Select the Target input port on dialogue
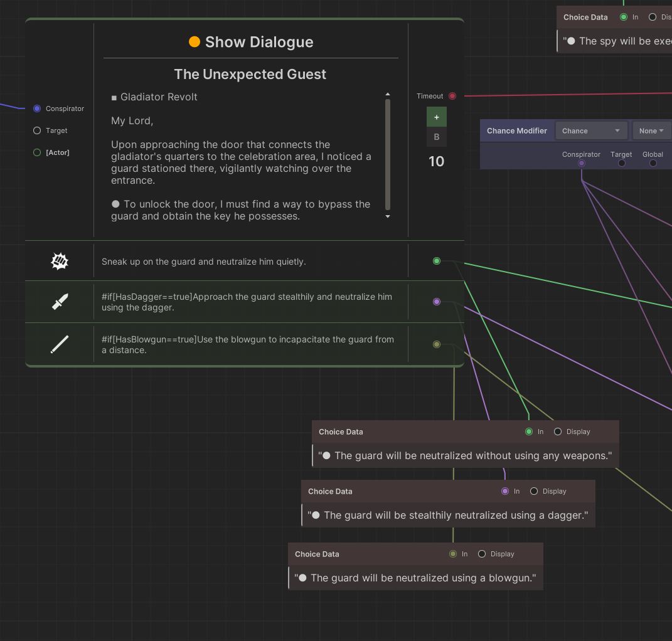672x641 pixels. point(37,130)
